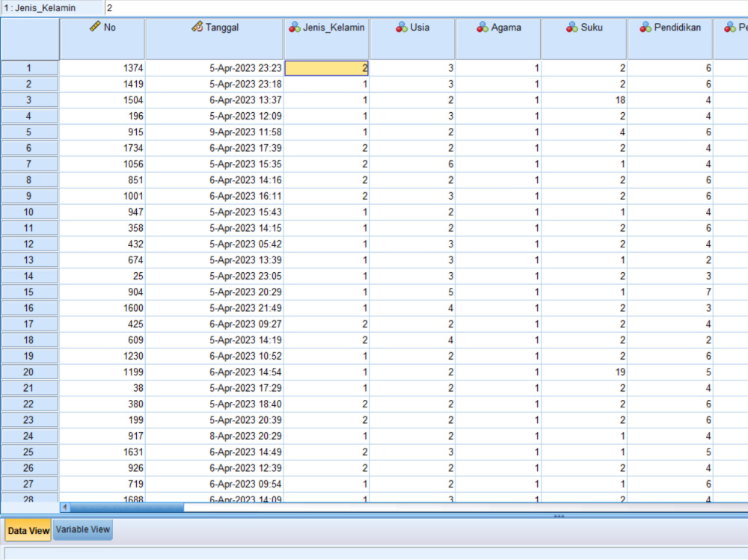Screen dimensions: 748x560
Task: Click Tanggal cell '5-Apr-2023 23:23'
Action: 214,68
